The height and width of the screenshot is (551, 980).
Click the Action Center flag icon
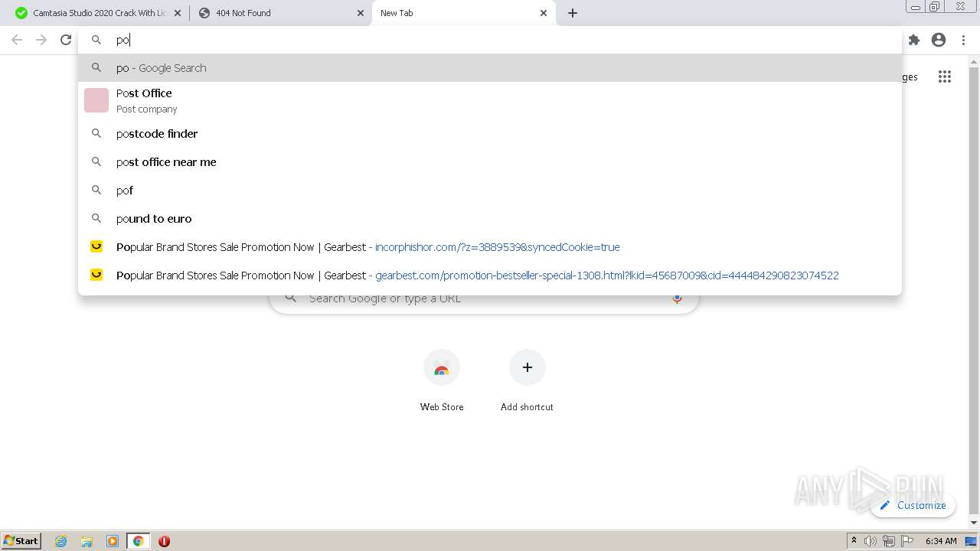pyautogui.click(x=907, y=541)
